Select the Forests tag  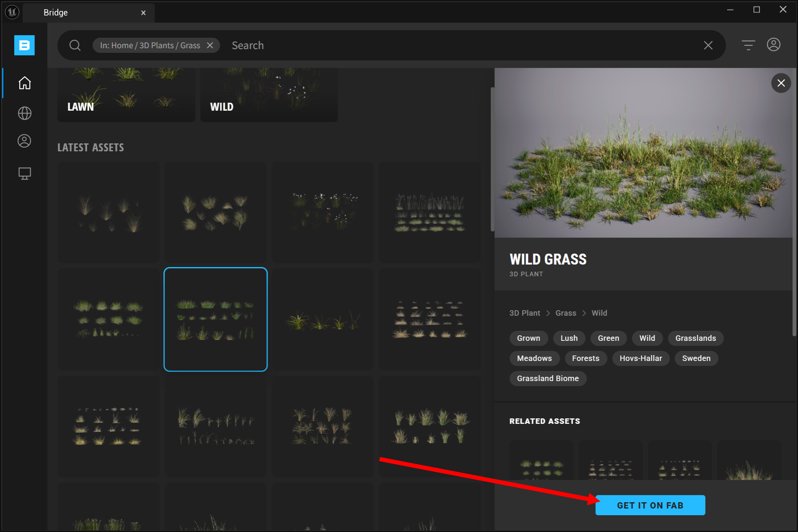(586, 358)
